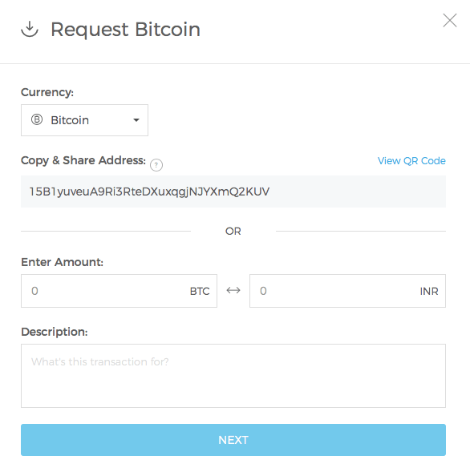Click the INR unit label

tap(429, 292)
